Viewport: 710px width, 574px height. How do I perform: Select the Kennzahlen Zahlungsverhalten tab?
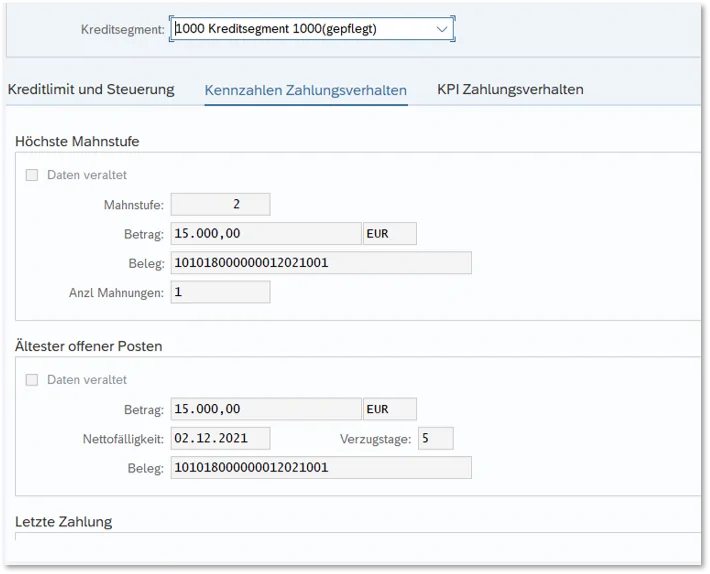point(305,91)
